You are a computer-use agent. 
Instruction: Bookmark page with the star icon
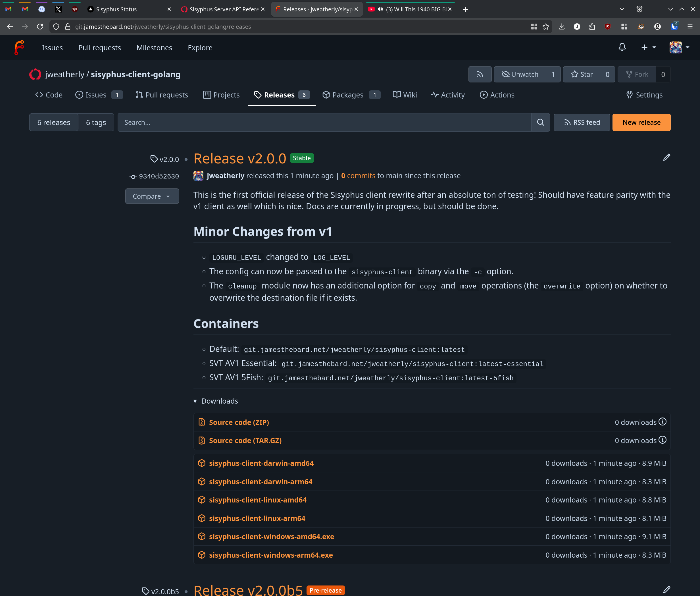[546, 27]
